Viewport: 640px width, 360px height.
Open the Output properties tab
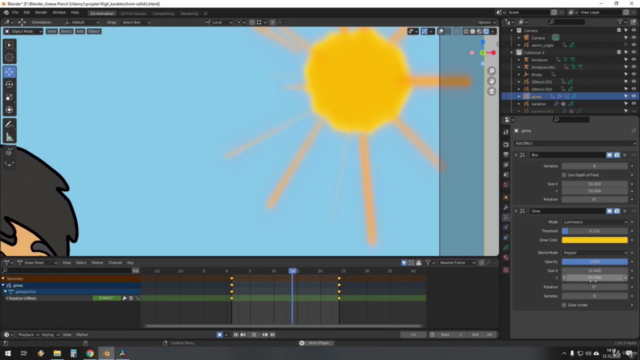pos(506,155)
